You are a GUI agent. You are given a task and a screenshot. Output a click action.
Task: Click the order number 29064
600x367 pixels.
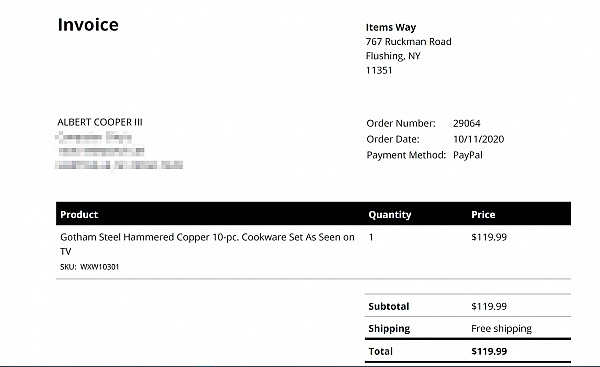tap(466, 123)
